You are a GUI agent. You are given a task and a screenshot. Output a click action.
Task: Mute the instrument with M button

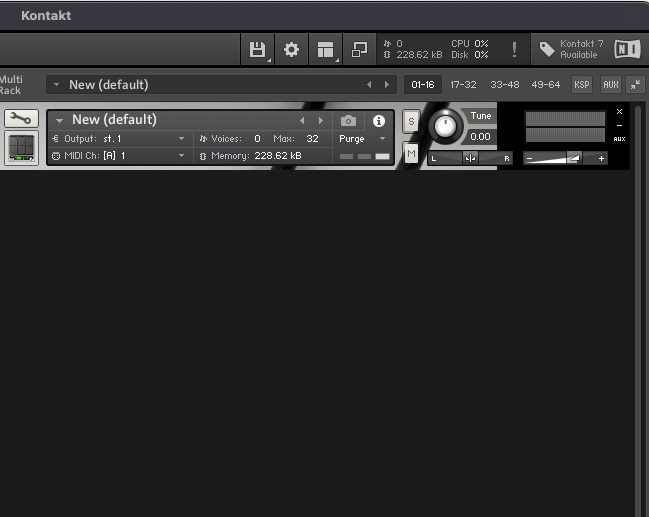coord(411,152)
